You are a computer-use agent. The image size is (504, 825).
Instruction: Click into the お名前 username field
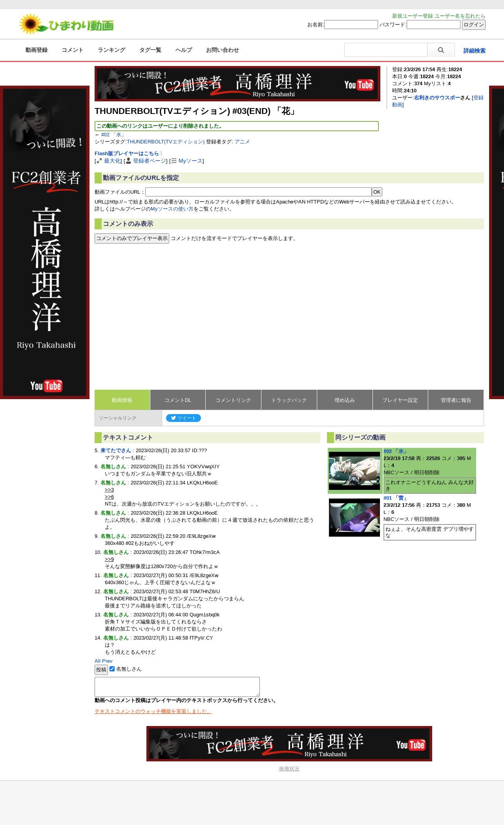click(351, 25)
